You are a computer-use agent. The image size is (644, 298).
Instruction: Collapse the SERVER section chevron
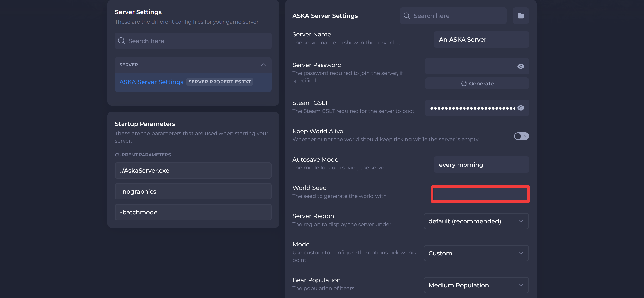(x=263, y=65)
